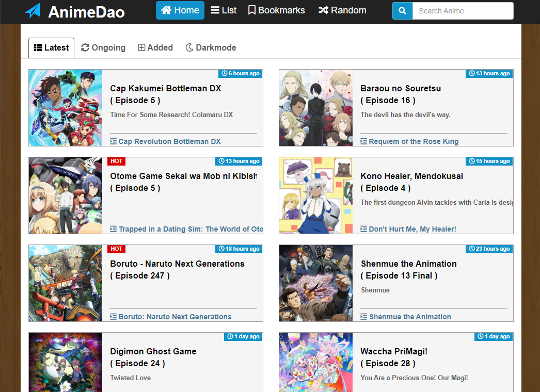Viewport: 540px width, 392px height.
Task: Open Kono Healer, Mendokusai thumbnail
Action: [x=316, y=195]
